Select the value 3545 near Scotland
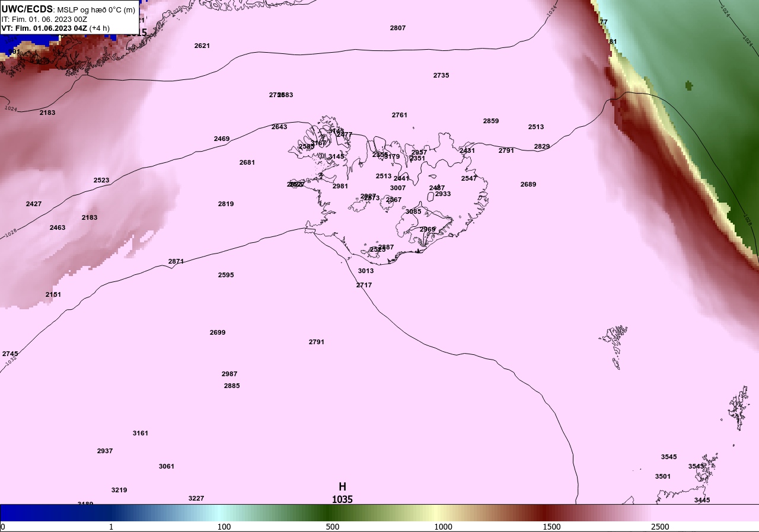This screenshot has width=759, height=532. (x=669, y=457)
